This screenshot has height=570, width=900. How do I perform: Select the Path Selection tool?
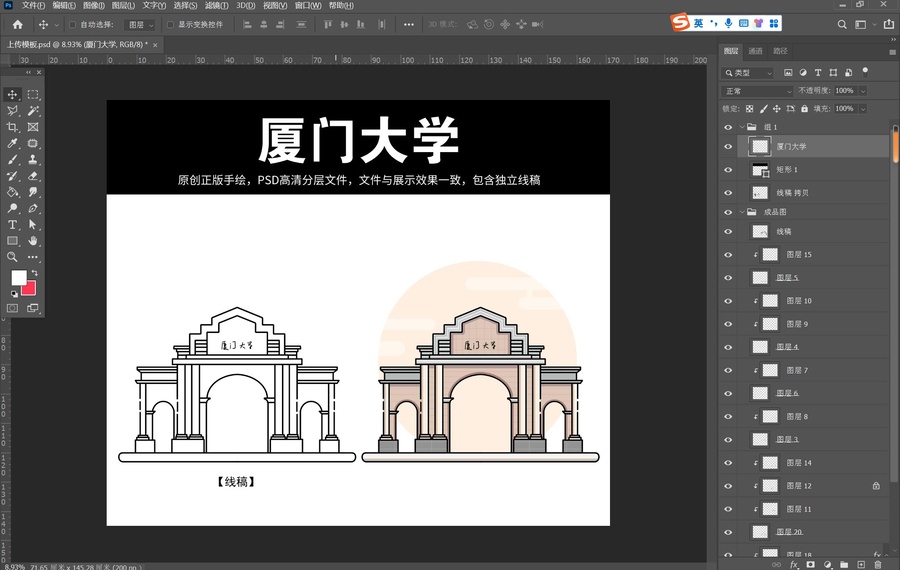33,224
